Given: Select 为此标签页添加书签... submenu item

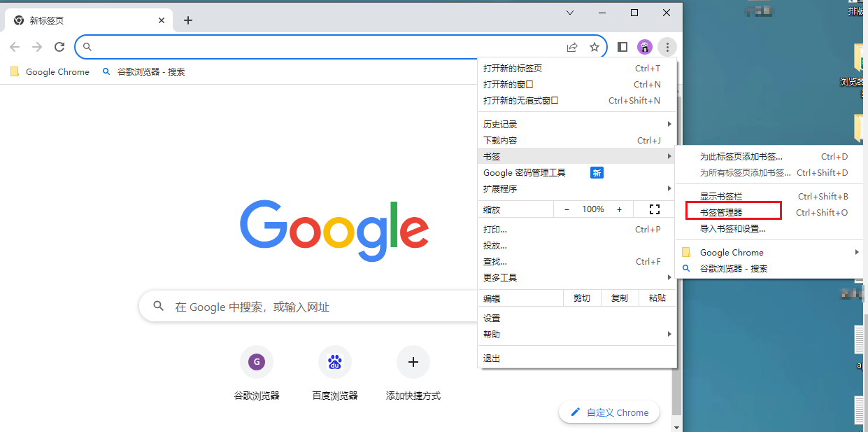Looking at the screenshot, I should click(769, 156).
